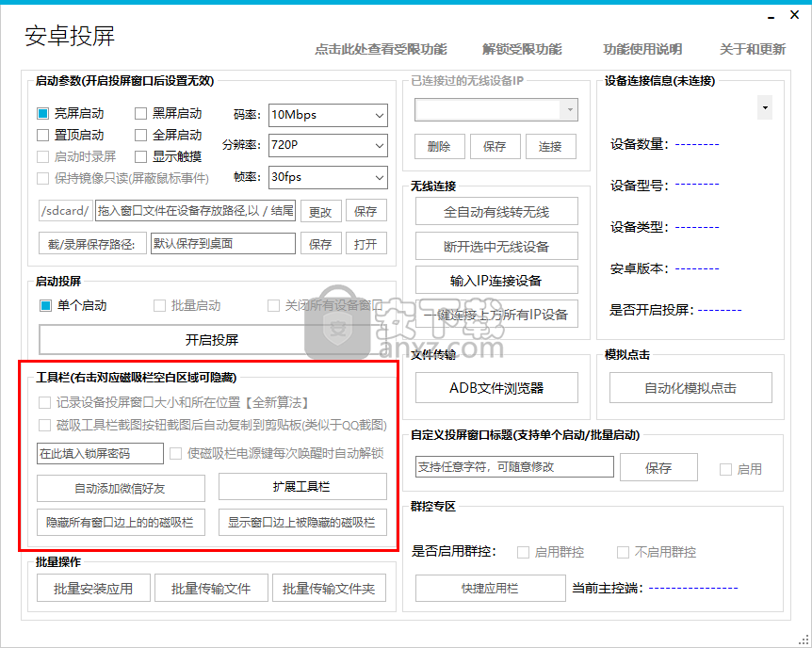
Task: Launch 自动化模拟点击
Action: [x=690, y=387]
